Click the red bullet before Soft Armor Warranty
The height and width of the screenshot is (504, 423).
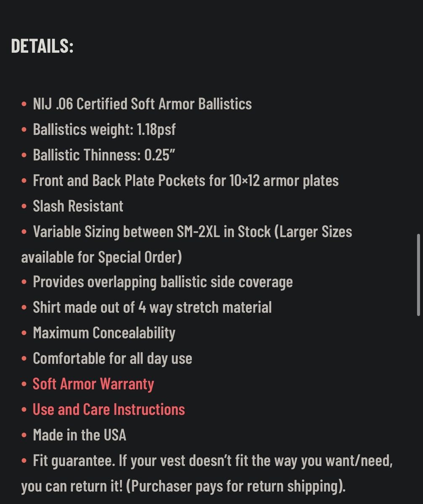24,385
